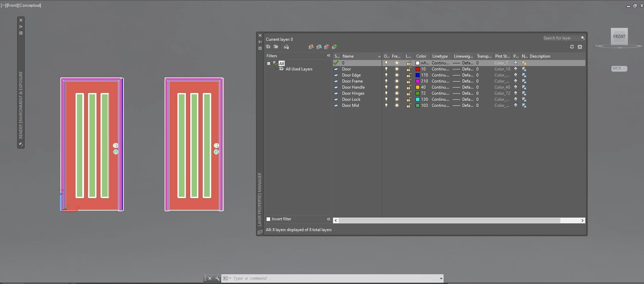Open magenta color swatch of Door Frame

pyautogui.click(x=418, y=81)
